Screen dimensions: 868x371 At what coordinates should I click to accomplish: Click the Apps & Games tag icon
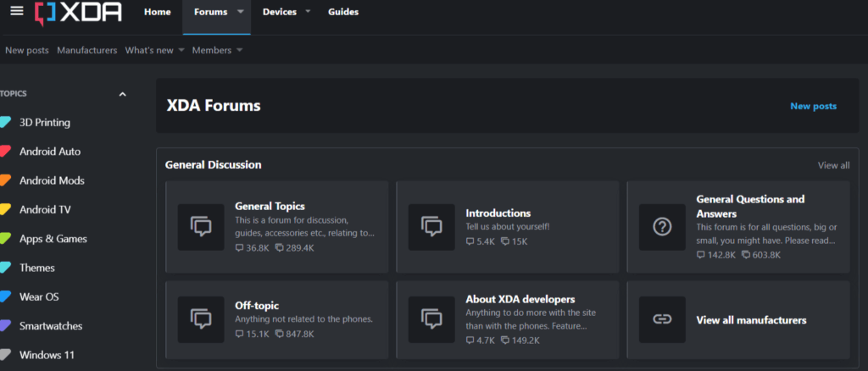(5, 239)
